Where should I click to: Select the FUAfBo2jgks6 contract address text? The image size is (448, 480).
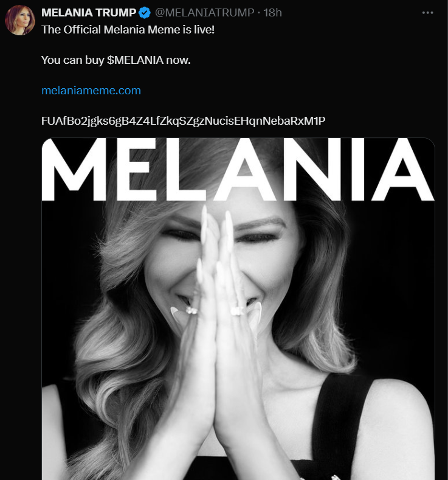tap(183, 120)
